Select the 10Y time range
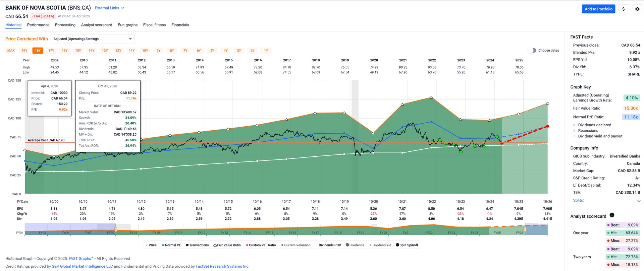Screen dimensions: 644x271 145,51
